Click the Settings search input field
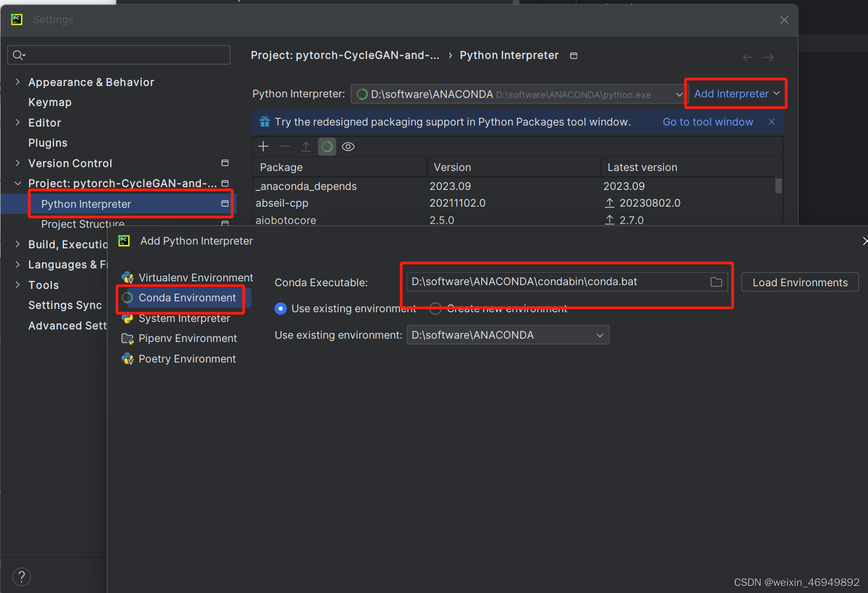This screenshot has height=593, width=868. tap(119, 55)
